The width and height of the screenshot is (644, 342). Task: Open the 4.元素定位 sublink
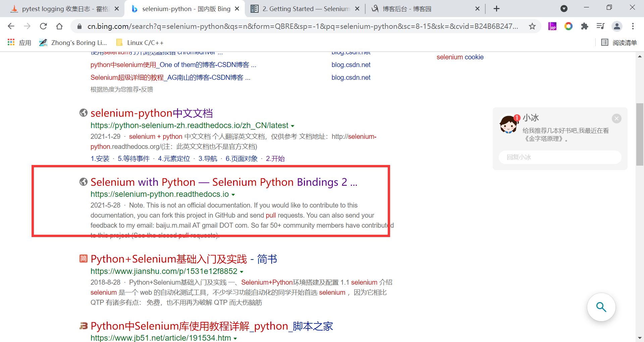(x=174, y=159)
